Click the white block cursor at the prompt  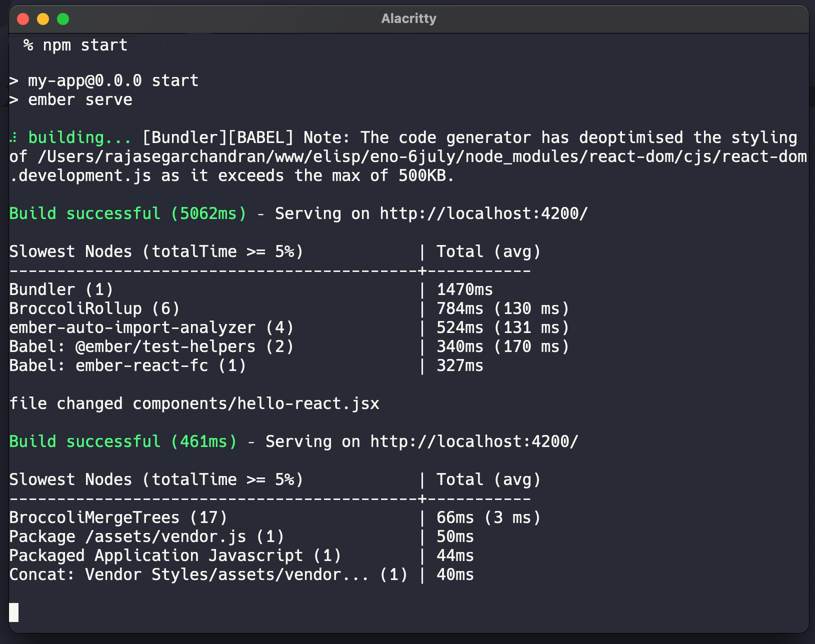pyautogui.click(x=14, y=612)
